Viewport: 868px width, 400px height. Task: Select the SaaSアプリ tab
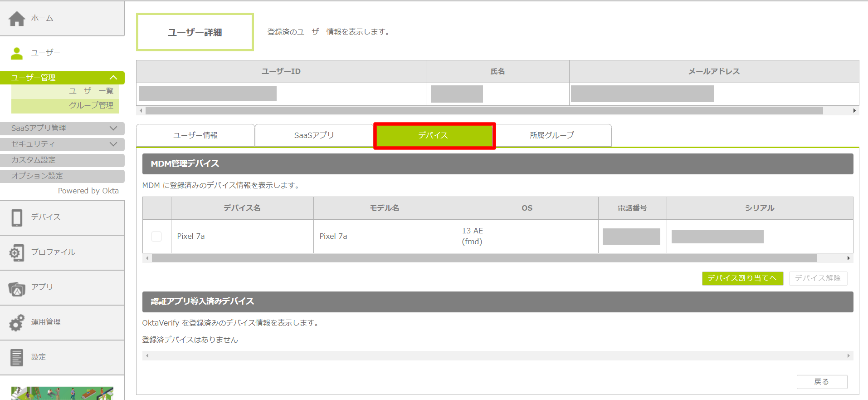point(314,135)
